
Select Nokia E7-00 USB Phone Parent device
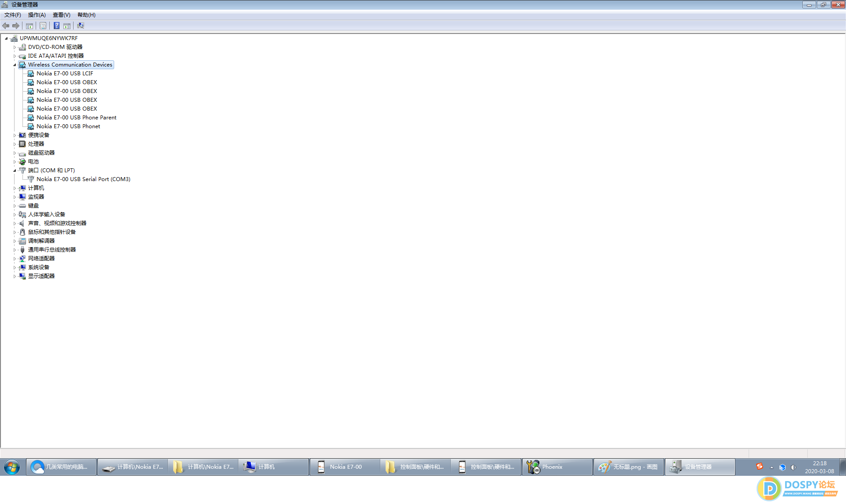point(77,117)
